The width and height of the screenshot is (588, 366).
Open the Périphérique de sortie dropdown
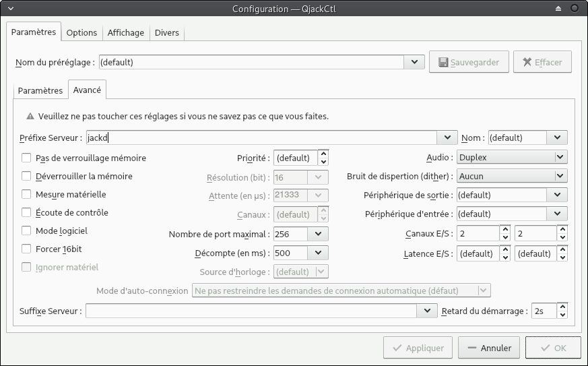[x=557, y=195]
